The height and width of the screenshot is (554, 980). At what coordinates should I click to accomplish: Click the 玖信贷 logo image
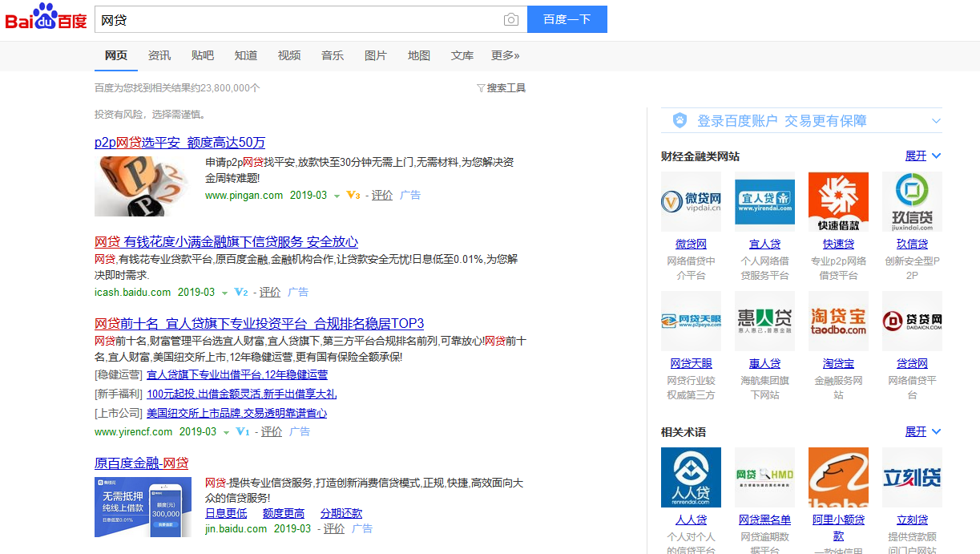912,202
